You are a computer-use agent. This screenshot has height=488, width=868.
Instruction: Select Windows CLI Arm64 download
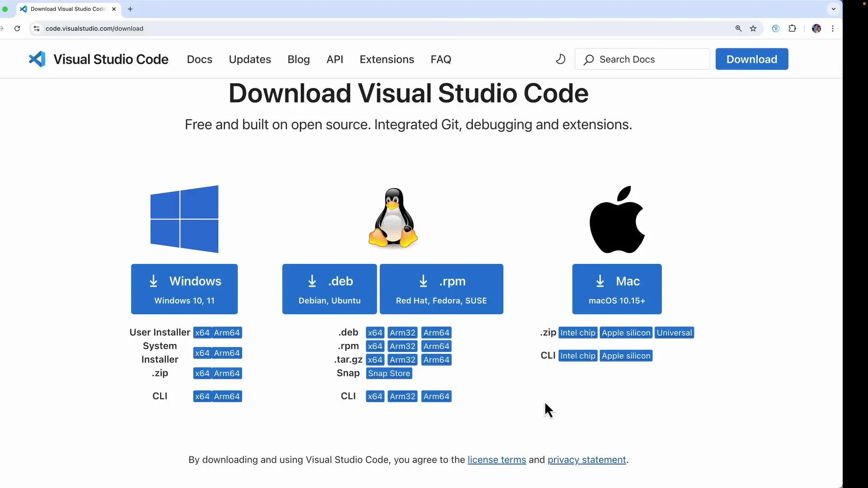tap(227, 396)
